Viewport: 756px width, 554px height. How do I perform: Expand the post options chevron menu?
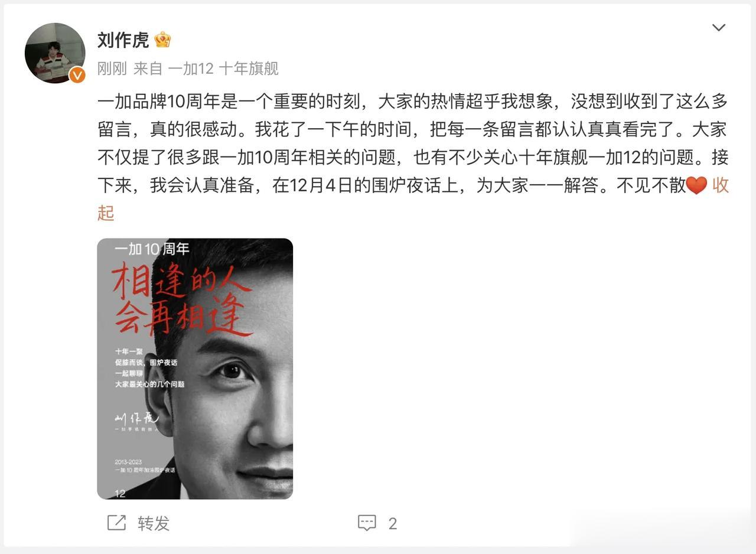click(x=718, y=28)
